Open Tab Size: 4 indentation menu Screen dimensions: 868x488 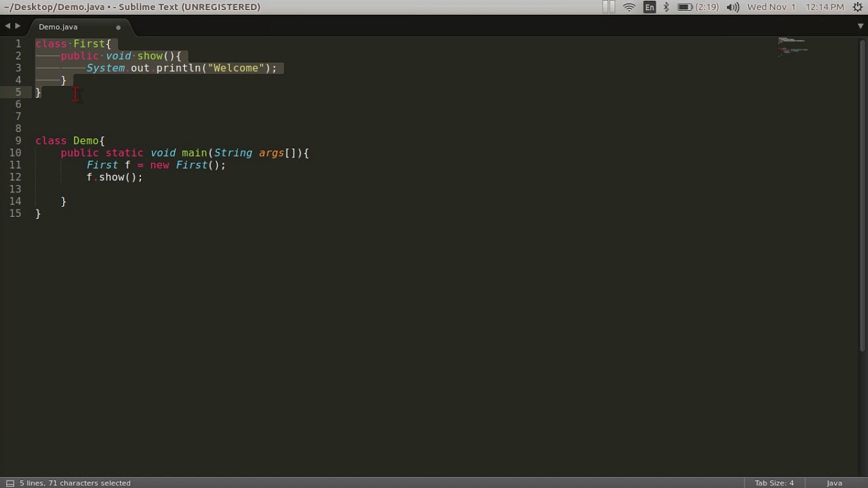(774, 483)
